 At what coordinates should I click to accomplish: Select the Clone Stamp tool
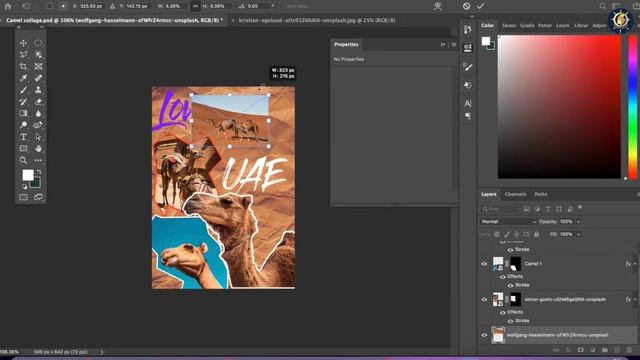38,90
